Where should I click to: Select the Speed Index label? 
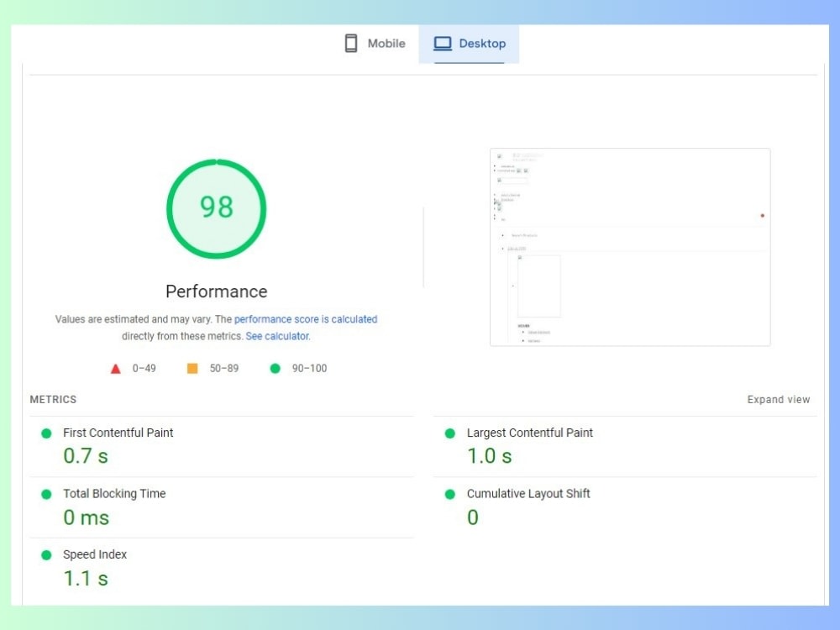[x=95, y=554]
